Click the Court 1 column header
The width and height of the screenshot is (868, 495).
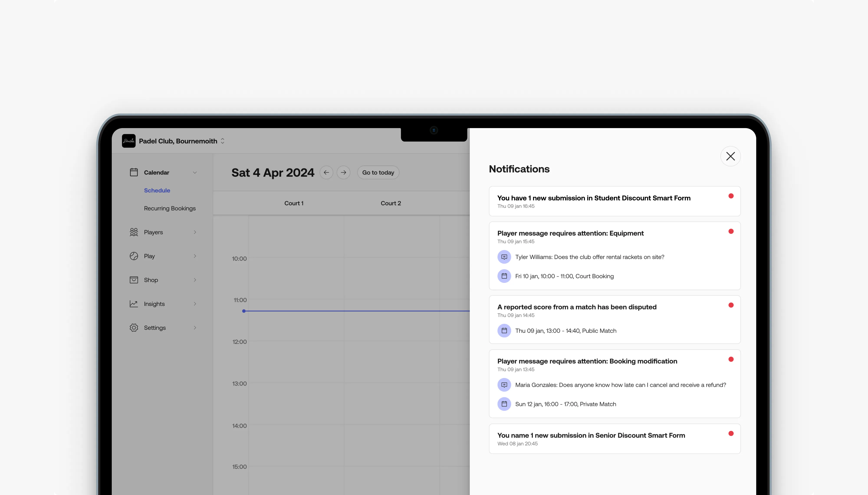pyautogui.click(x=294, y=203)
